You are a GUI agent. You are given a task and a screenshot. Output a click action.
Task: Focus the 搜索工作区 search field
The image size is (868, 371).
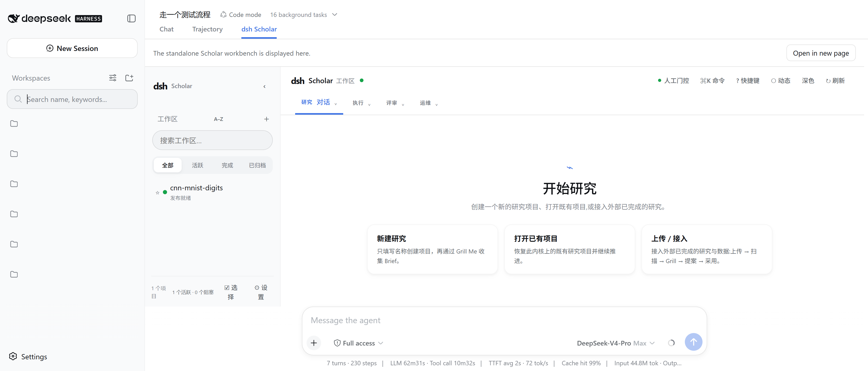tap(212, 140)
